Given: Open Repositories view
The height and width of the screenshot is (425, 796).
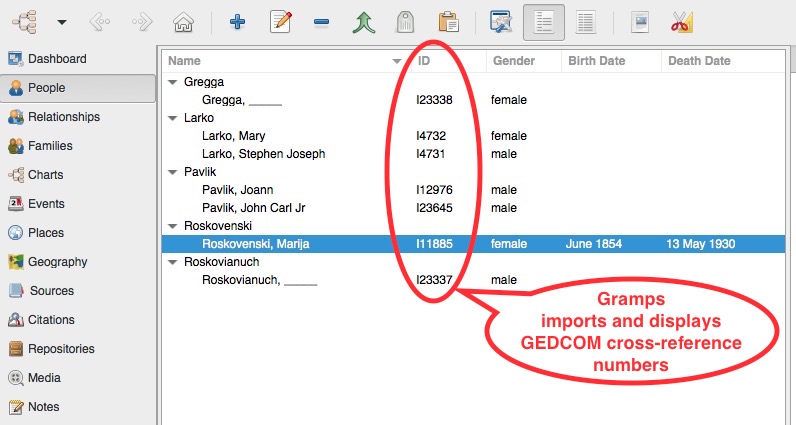Looking at the screenshot, I should click(78, 348).
